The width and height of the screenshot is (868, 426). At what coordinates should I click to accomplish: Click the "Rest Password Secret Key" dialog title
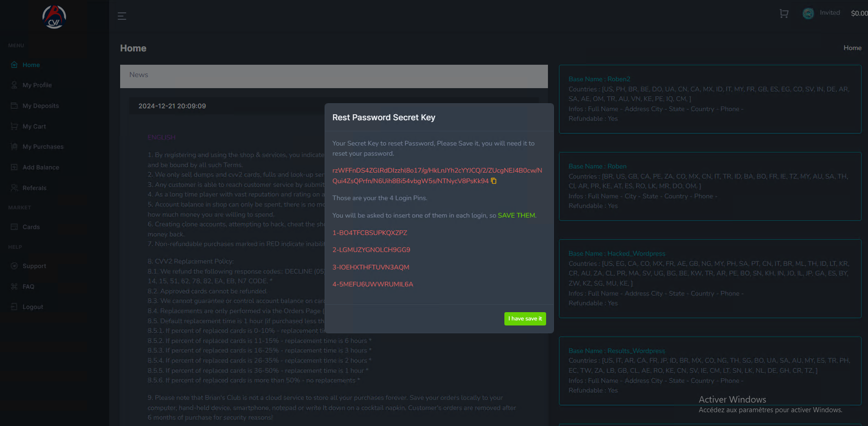(384, 118)
